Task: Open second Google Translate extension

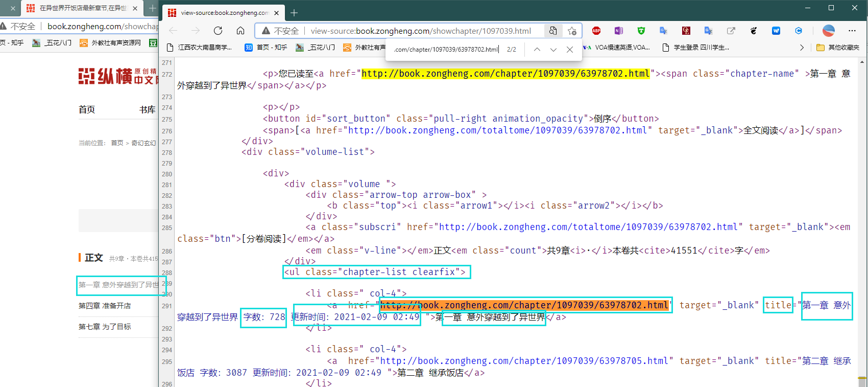Action: [x=708, y=31]
